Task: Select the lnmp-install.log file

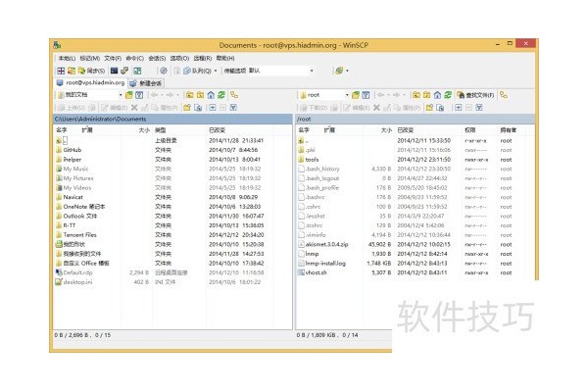Action: pyautogui.click(x=325, y=264)
